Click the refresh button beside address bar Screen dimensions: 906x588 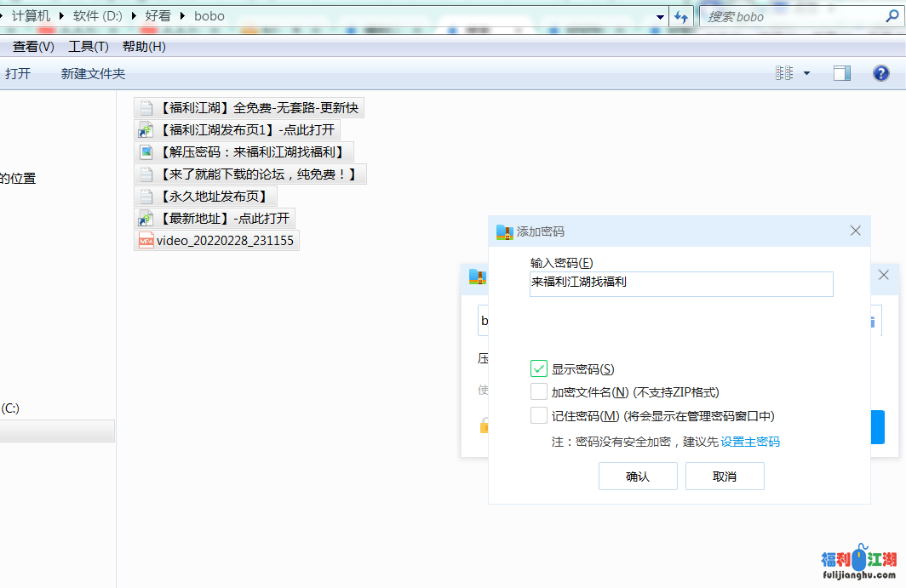click(x=681, y=16)
